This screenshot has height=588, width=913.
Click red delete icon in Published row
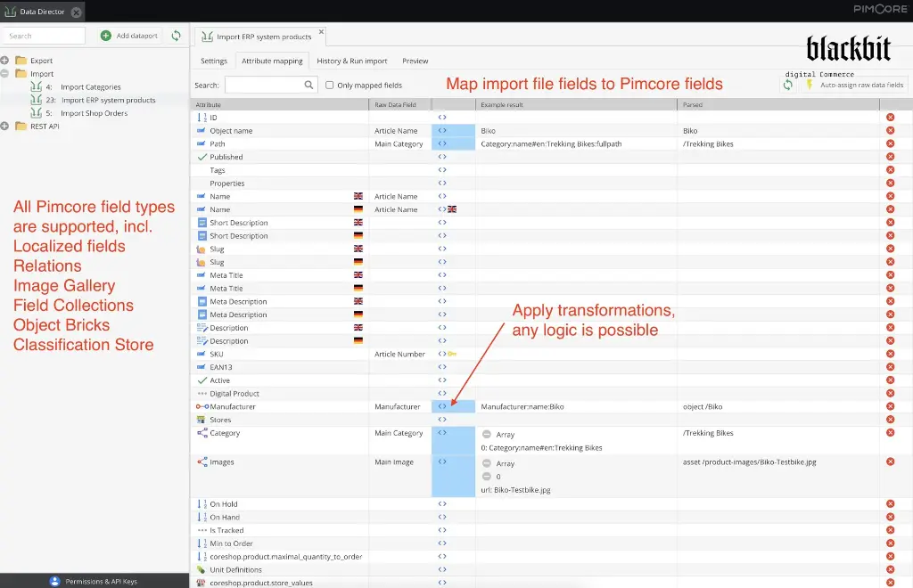pyautogui.click(x=891, y=157)
